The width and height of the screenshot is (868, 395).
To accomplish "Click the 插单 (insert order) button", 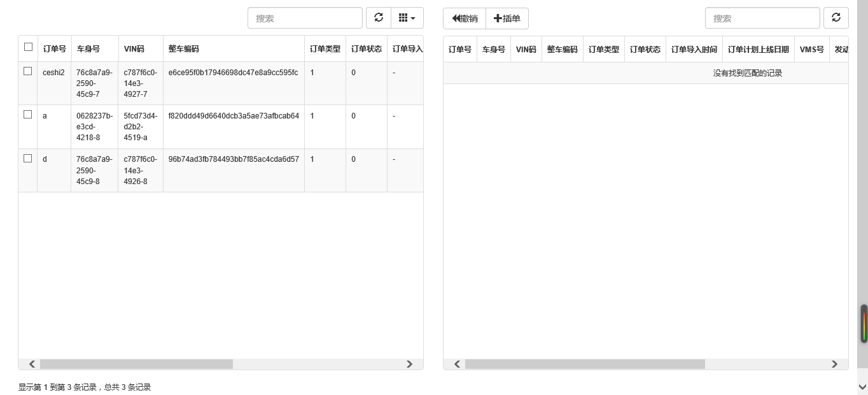I will (507, 18).
